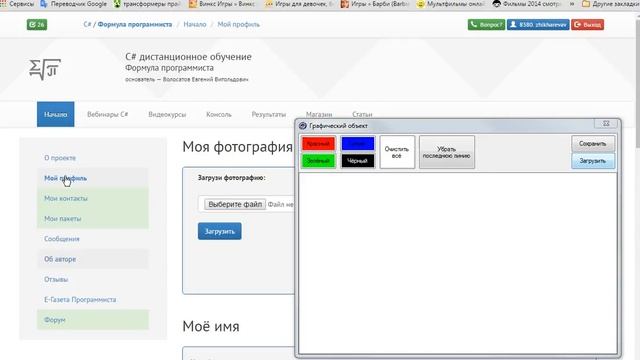The image size is (640, 360).
Task: Open the Формула программиста breadcrumb link
Action: click(135, 24)
